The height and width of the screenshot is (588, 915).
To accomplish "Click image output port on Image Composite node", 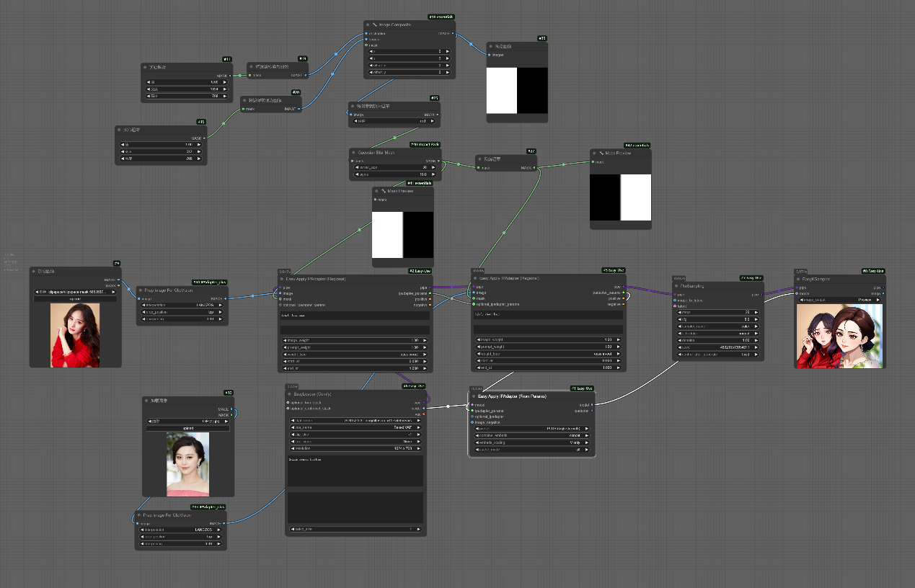I will click(x=453, y=33).
